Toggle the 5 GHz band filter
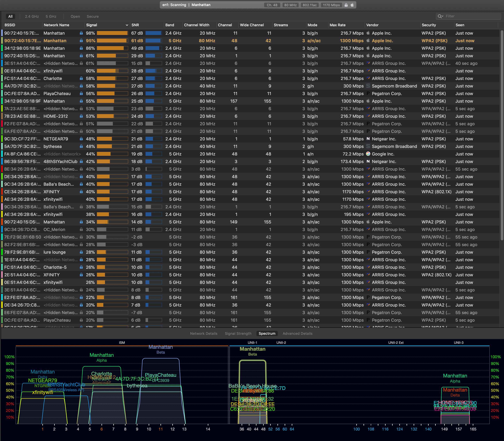This screenshot has height=441, width=504. (x=51, y=16)
